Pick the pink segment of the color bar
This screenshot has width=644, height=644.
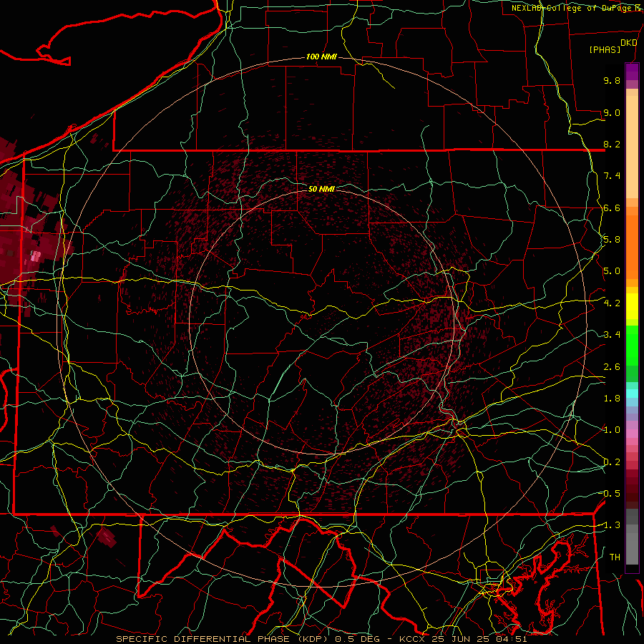(632, 434)
